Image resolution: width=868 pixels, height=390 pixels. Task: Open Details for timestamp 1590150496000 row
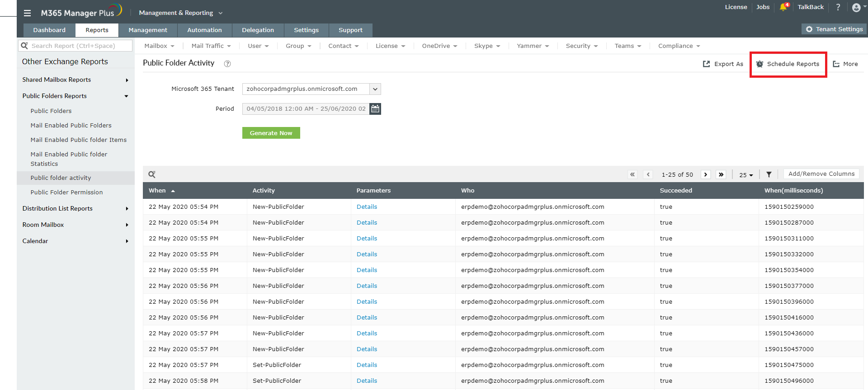coord(367,381)
